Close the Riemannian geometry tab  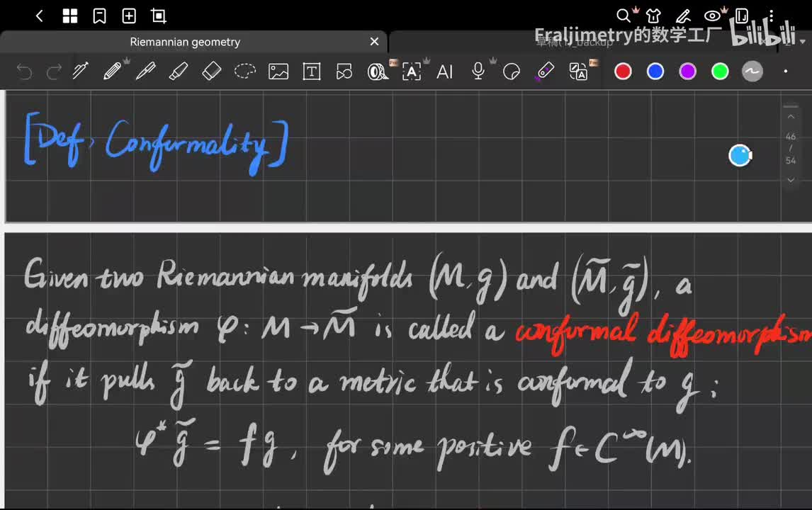click(374, 41)
